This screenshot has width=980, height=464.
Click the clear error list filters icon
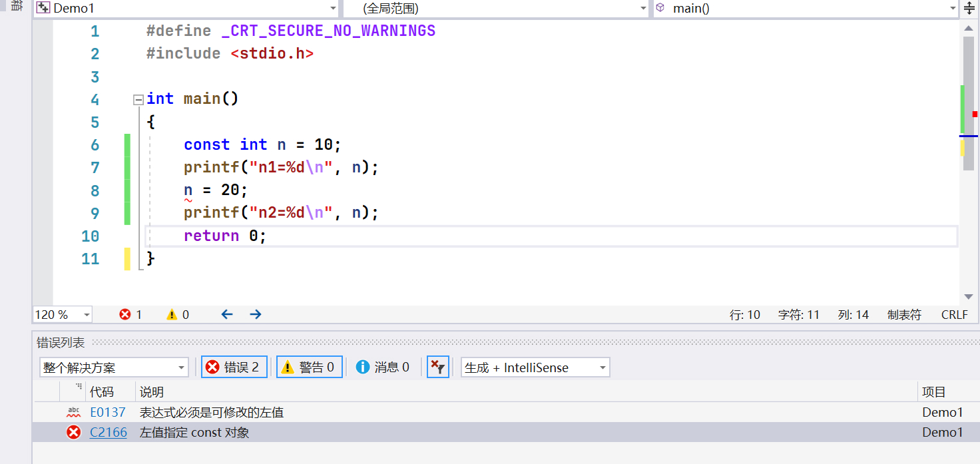click(437, 367)
